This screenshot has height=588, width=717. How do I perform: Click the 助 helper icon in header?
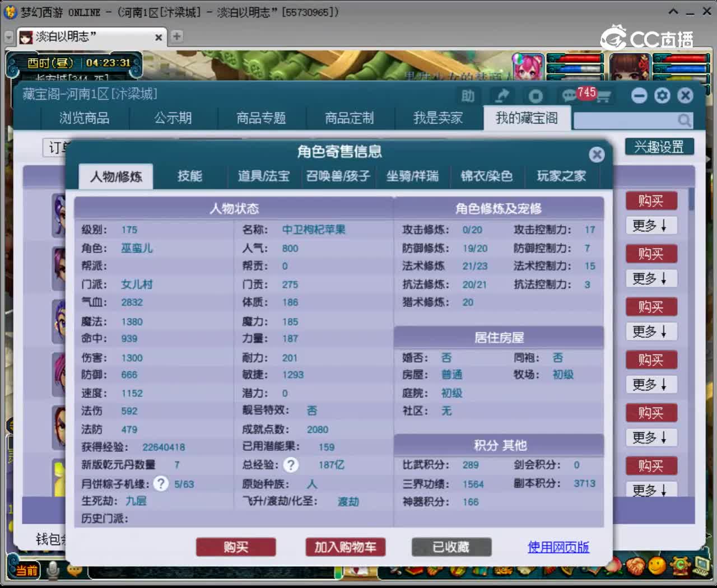pos(468,96)
